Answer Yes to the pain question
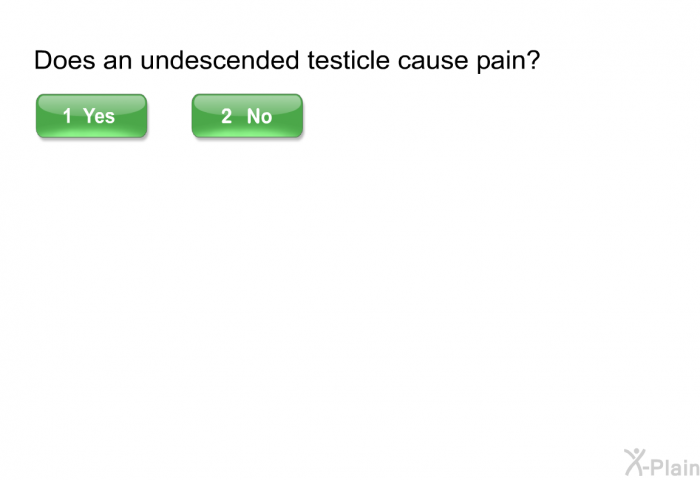700x480 pixels. coord(92,116)
